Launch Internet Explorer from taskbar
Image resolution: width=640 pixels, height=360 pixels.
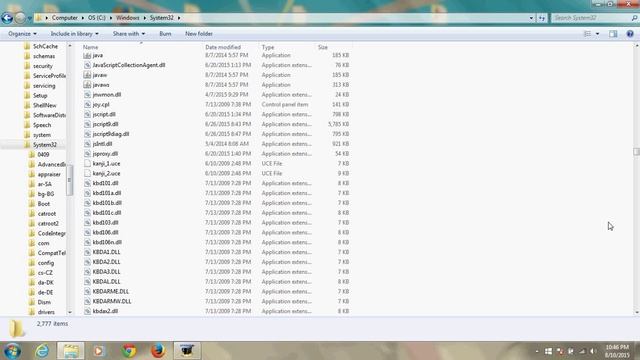[x=42, y=351]
